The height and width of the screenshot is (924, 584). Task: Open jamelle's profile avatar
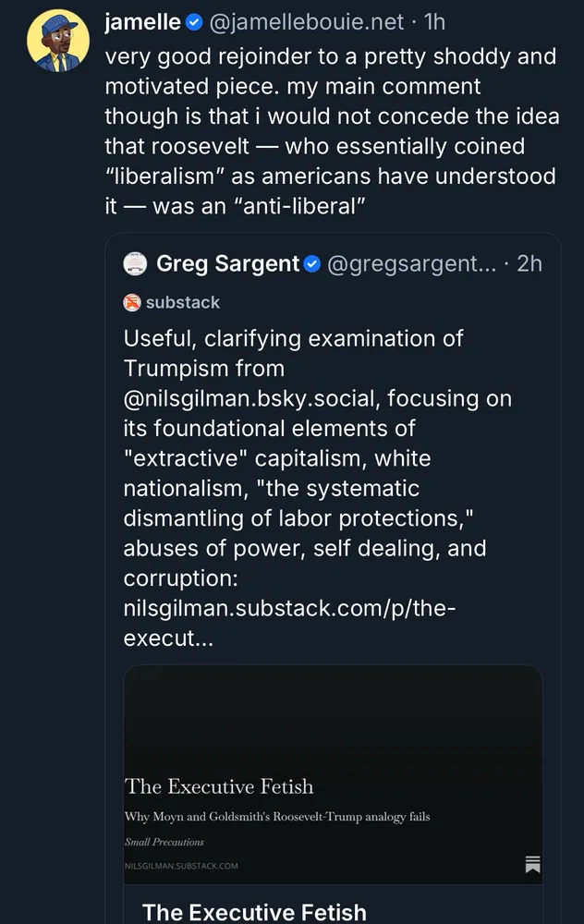(x=57, y=42)
